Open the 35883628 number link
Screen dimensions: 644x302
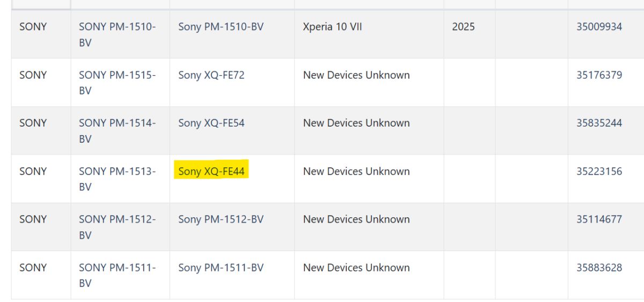click(599, 267)
